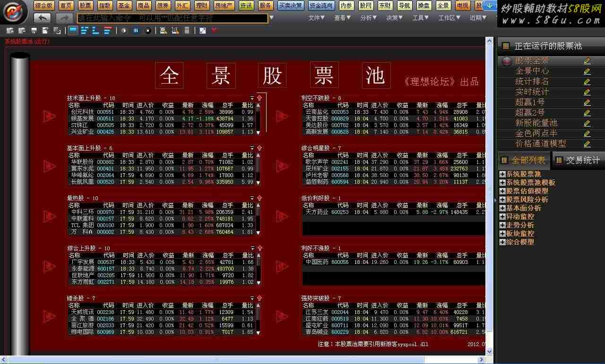The height and width of the screenshot is (364, 605).
Task: Click the edit pencil beside 实时统计
Action: coord(587,92)
